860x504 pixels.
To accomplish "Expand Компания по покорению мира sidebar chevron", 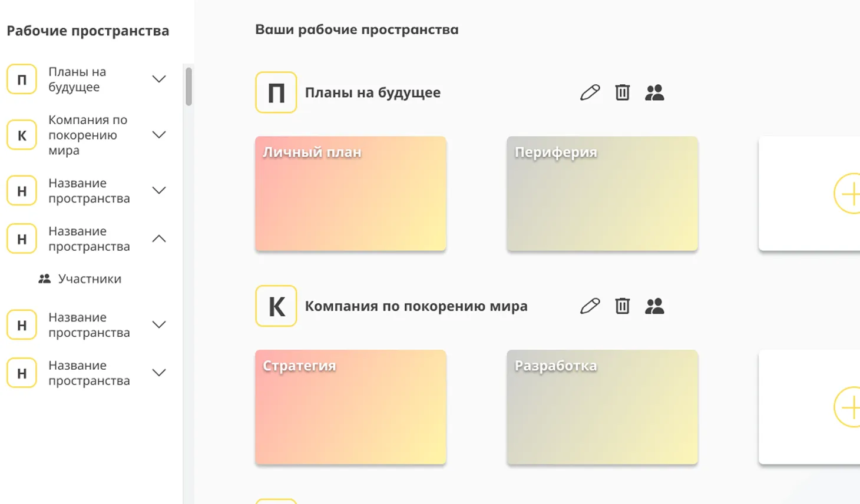I will pyautogui.click(x=159, y=135).
